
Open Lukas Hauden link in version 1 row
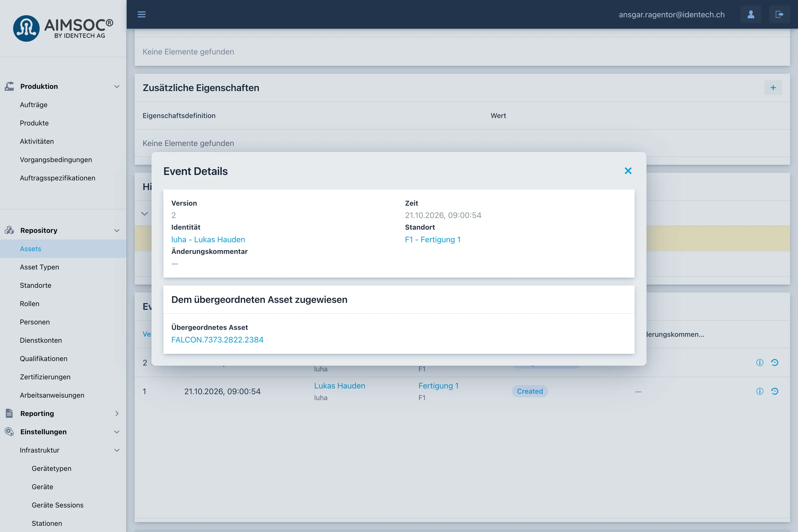[340, 386]
